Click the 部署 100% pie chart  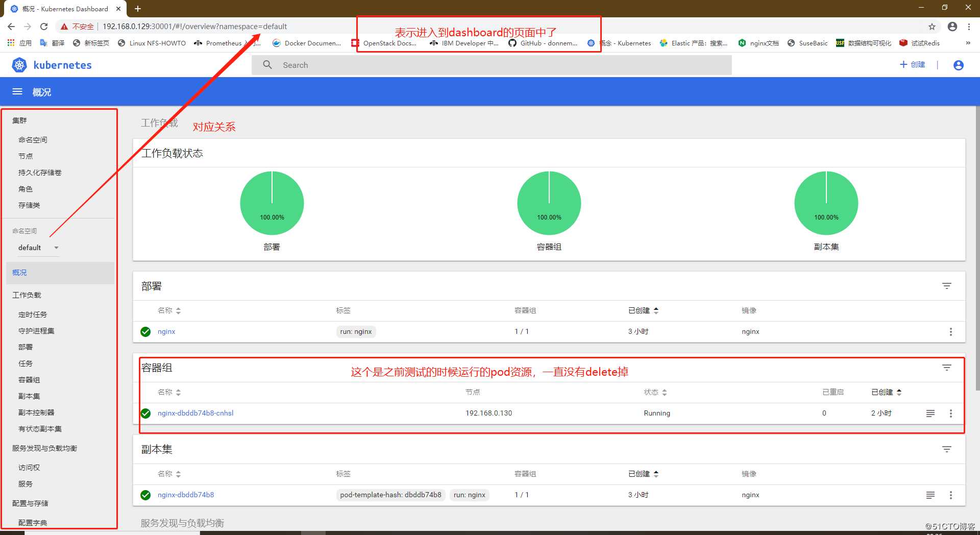272,203
